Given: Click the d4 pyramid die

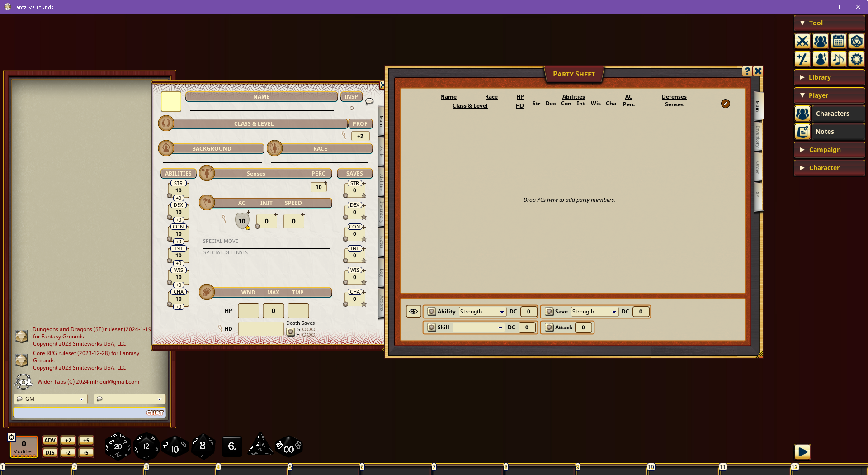Looking at the screenshot, I should click(260, 445).
